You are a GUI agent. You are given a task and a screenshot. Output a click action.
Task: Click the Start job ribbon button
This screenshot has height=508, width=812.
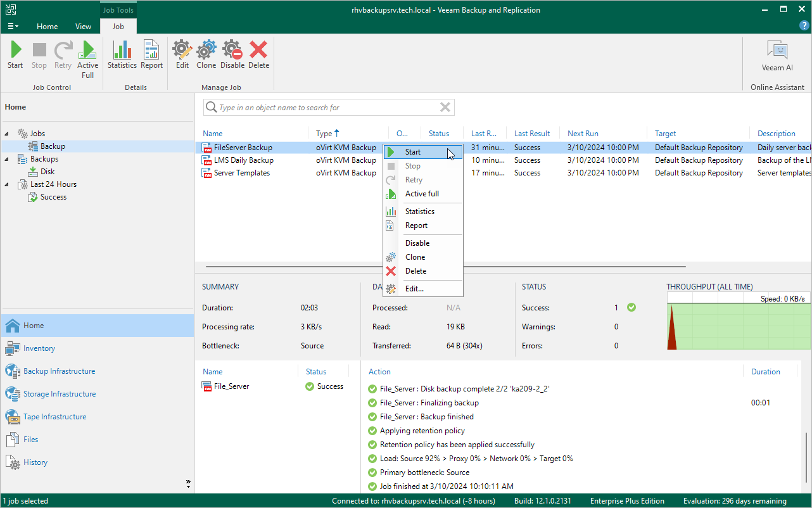[15, 55]
